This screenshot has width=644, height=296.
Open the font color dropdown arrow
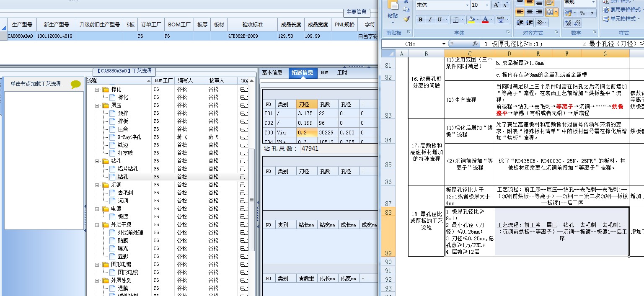pos(491,20)
